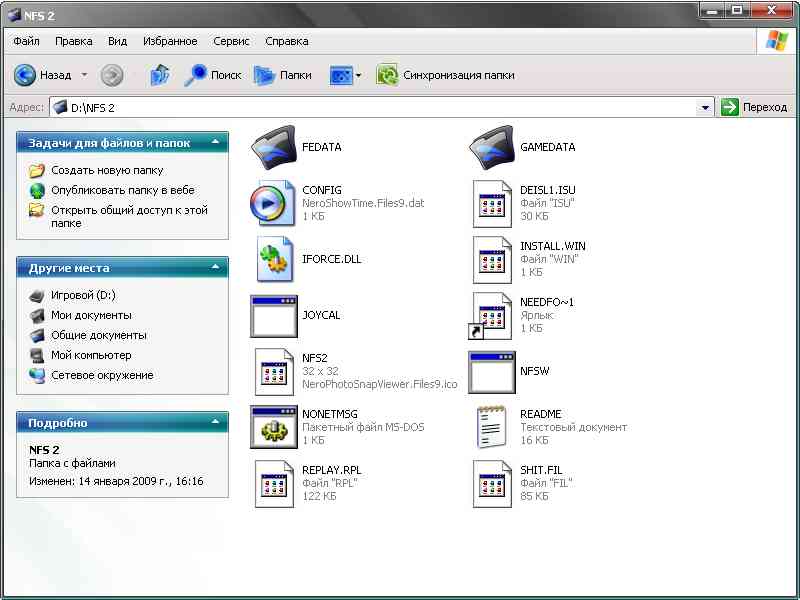The height and width of the screenshot is (600, 800).
Task: Toggle the Folders (Папки) pane
Action: coord(283,75)
